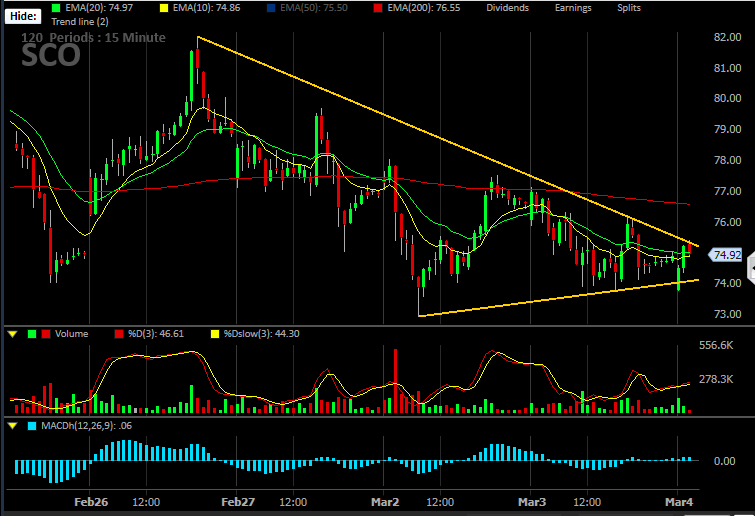
Task: Select %D(3): 46.61 indicator label
Action: click(156, 334)
